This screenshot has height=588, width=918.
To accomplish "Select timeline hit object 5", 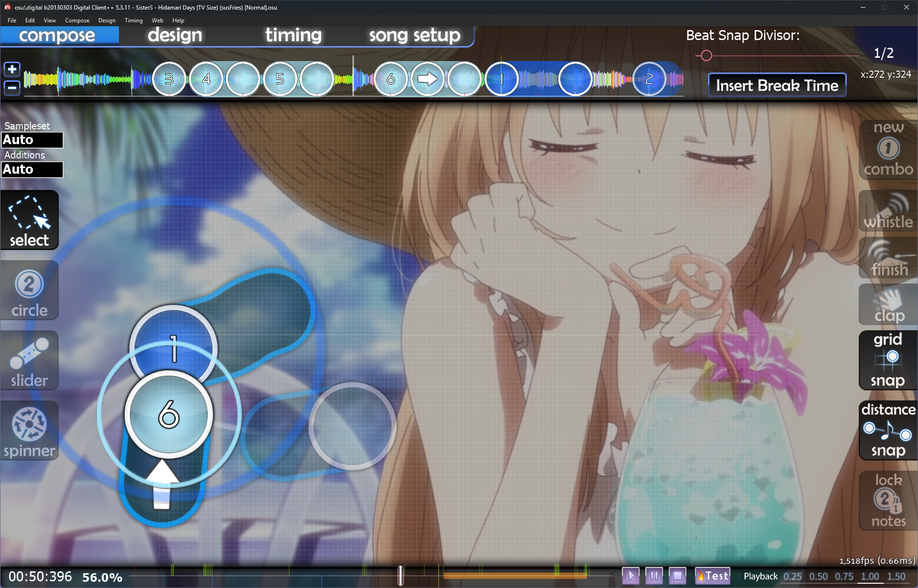I will pos(280,79).
